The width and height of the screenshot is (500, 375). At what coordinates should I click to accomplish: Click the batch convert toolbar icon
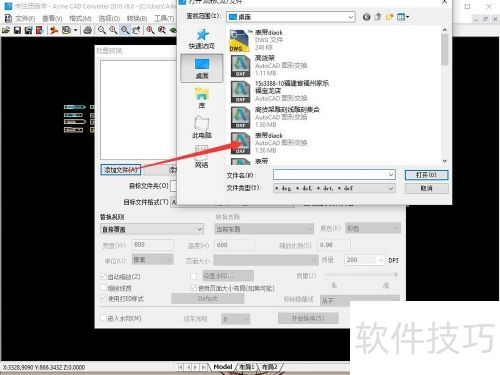66,30
